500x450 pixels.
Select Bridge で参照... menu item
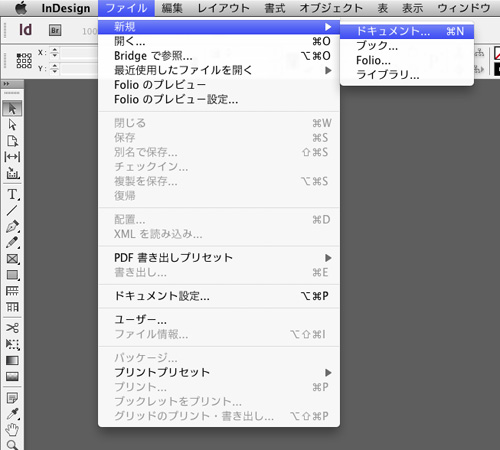219,56
